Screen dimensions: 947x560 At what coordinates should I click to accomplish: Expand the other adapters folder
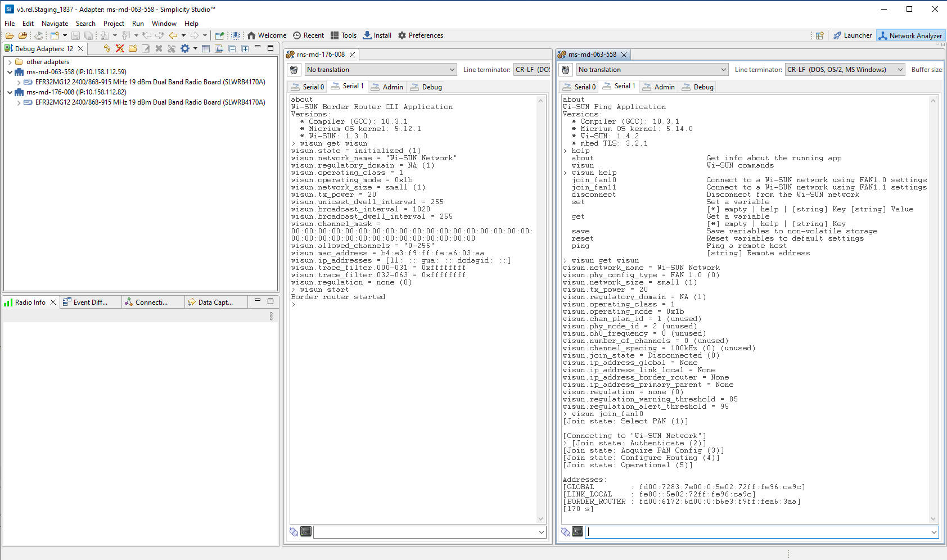(10, 62)
